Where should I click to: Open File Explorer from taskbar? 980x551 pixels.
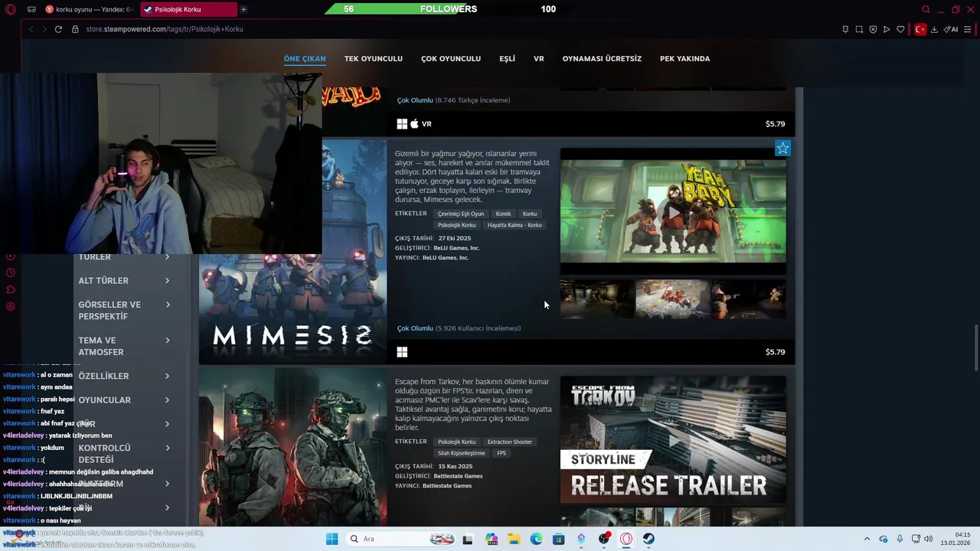point(514,539)
